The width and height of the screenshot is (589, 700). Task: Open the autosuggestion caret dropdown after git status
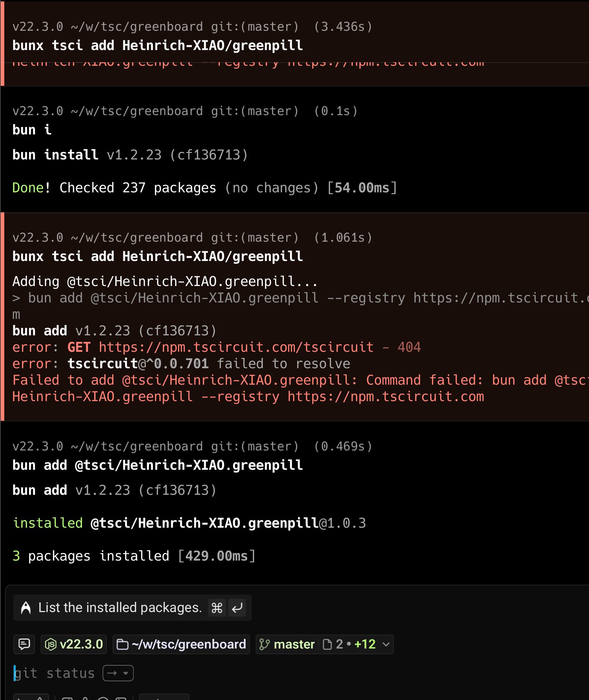point(125,673)
